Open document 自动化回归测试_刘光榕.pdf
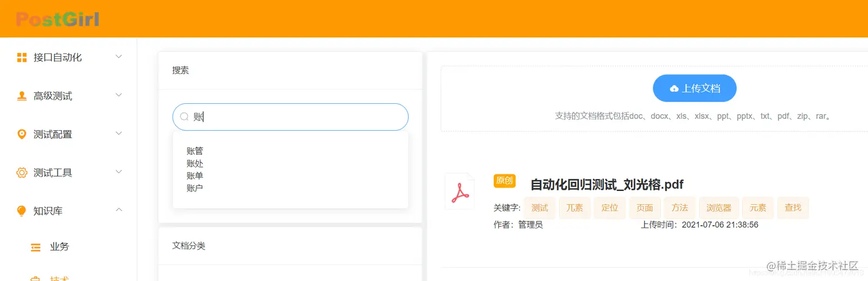Image resolution: width=868 pixels, height=281 pixels. (607, 185)
